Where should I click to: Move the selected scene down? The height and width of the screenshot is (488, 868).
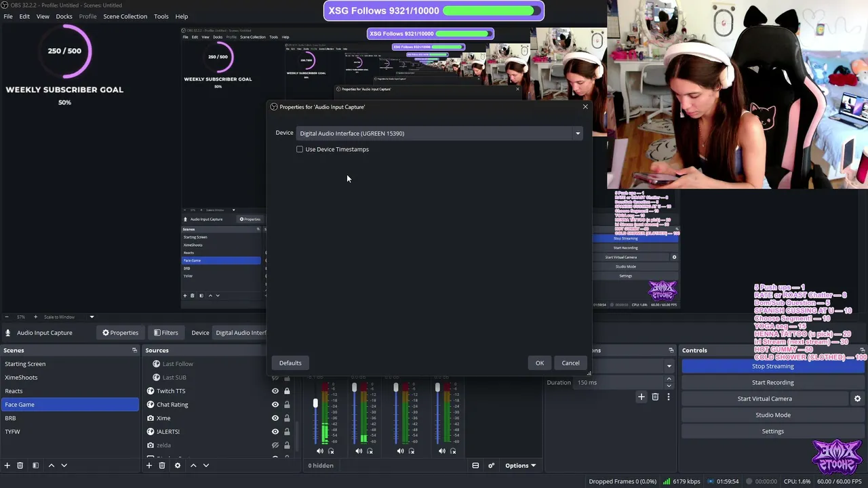(x=64, y=466)
